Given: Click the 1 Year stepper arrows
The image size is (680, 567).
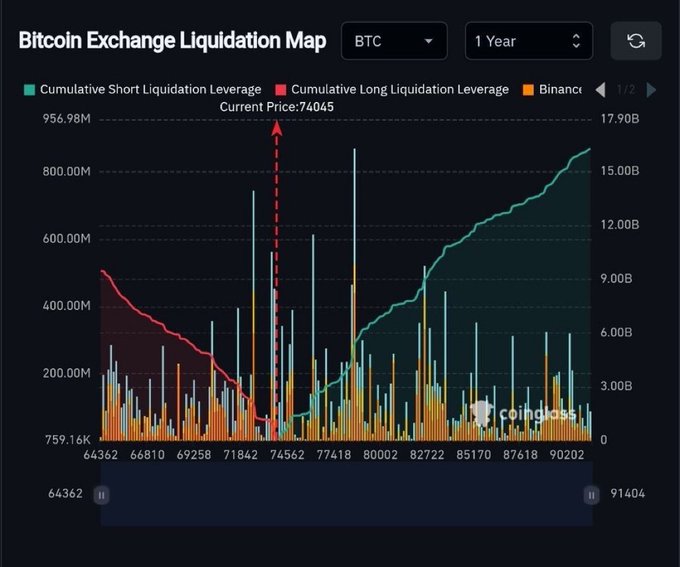Looking at the screenshot, I should pyautogui.click(x=576, y=41).
